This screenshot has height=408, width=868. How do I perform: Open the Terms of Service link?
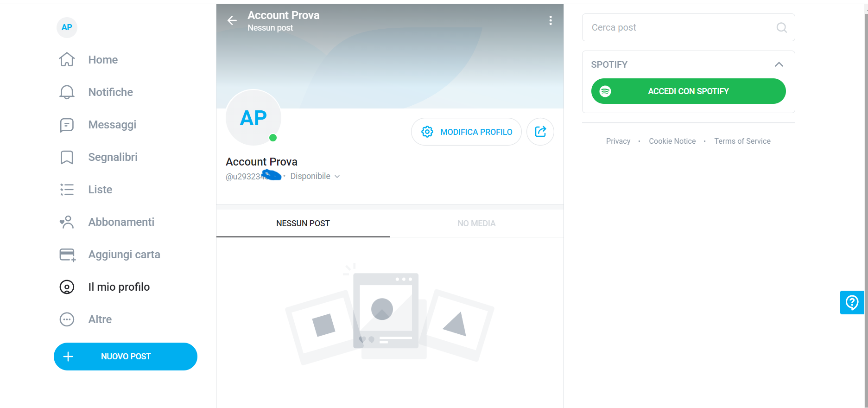742,141
